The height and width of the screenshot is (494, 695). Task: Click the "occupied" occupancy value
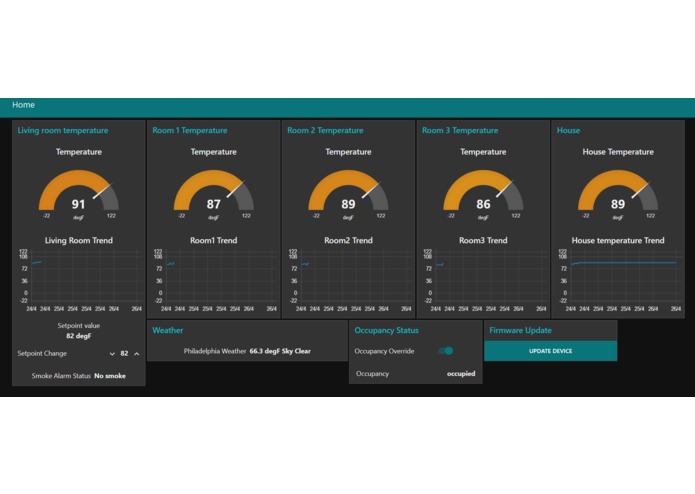[461, 373]
